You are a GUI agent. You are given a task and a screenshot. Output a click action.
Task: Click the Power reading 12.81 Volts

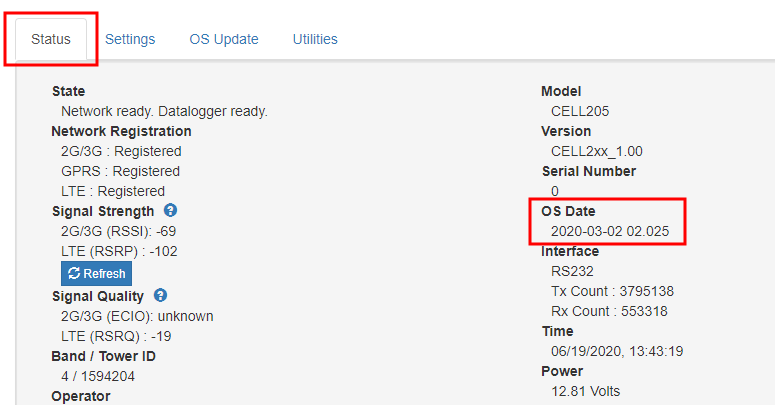coord(585,391)
